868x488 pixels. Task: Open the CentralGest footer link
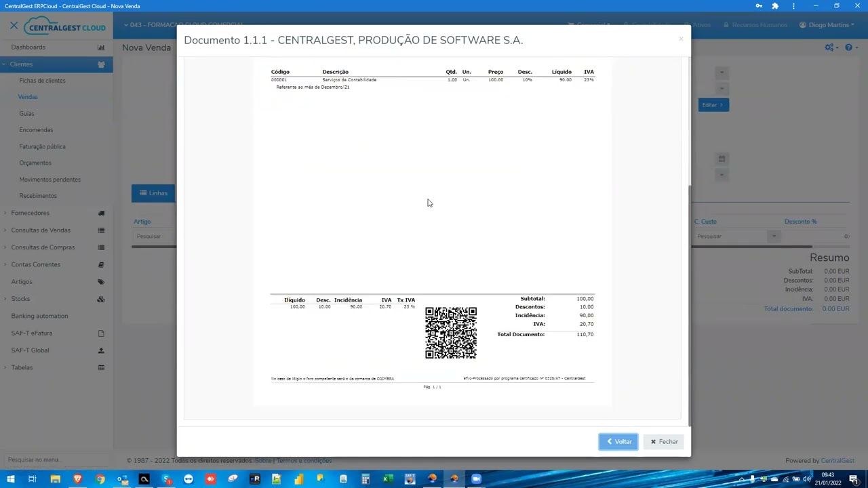click(x=837, y=461)
